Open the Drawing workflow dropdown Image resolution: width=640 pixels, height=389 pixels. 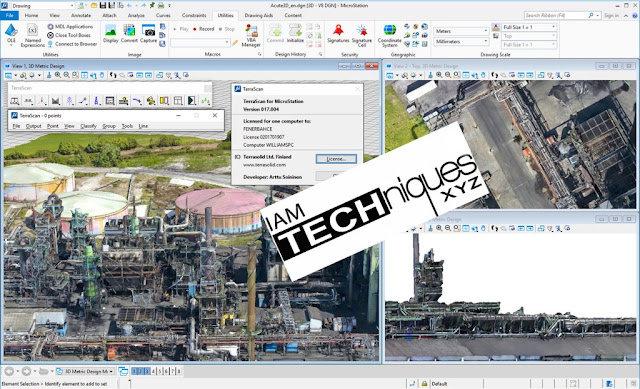[42, 6]
